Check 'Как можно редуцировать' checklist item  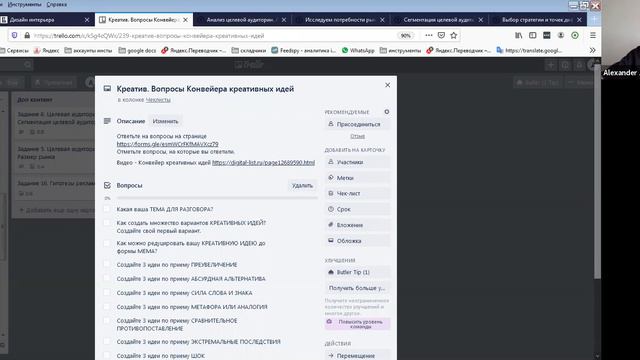(107, 243)
